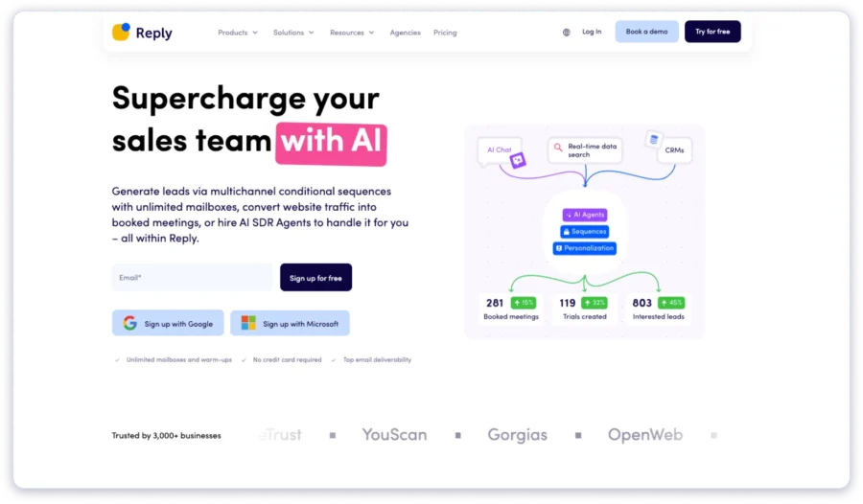
Task: Click the Log in link
Action: click(592, 32)
